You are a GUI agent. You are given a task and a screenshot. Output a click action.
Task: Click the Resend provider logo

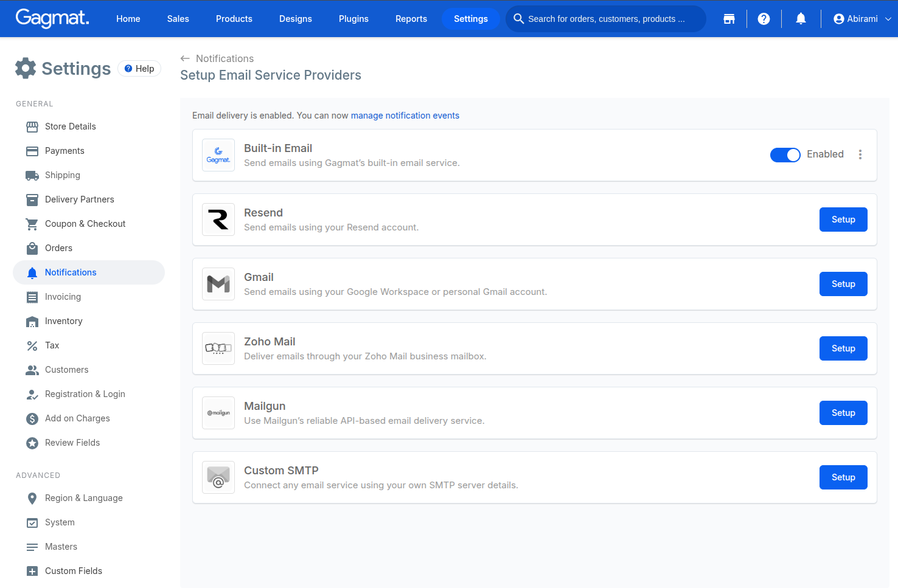click(x=218, y=220)
